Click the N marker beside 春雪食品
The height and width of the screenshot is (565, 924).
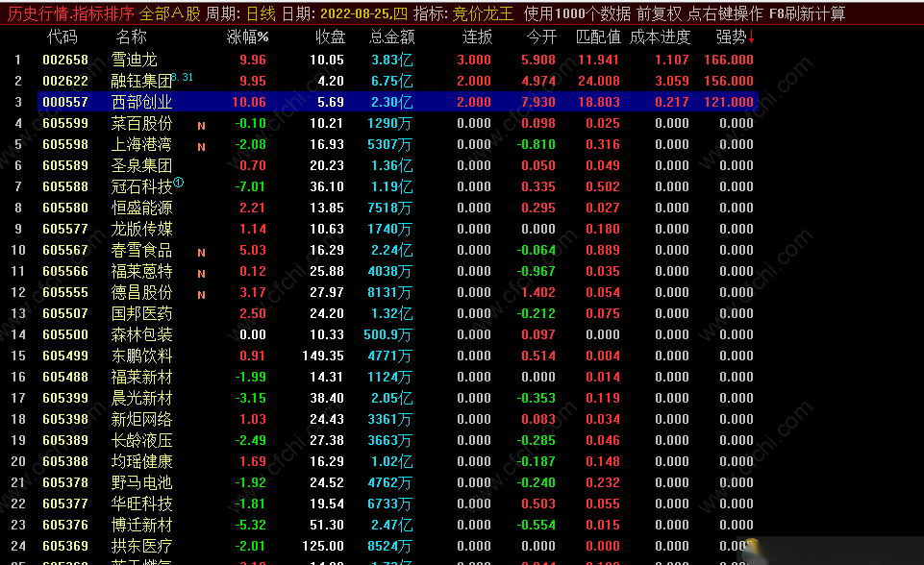pyautogui.click(x=202, y=253)
